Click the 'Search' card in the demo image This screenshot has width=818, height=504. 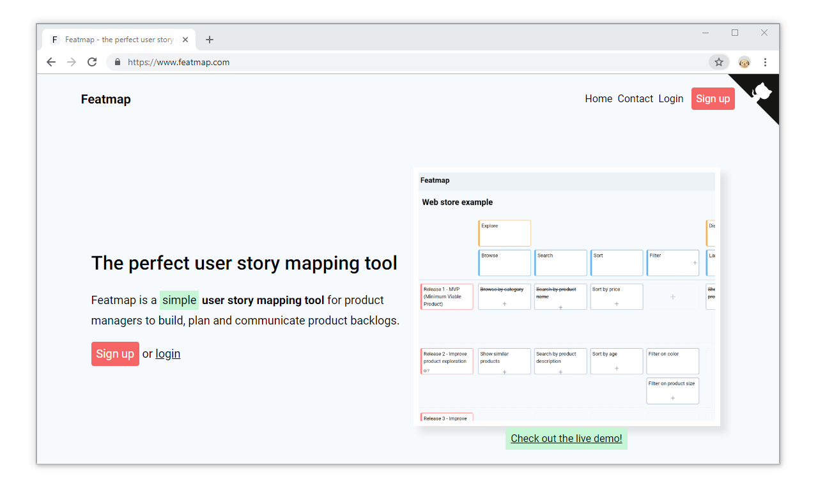pos(560,263)
